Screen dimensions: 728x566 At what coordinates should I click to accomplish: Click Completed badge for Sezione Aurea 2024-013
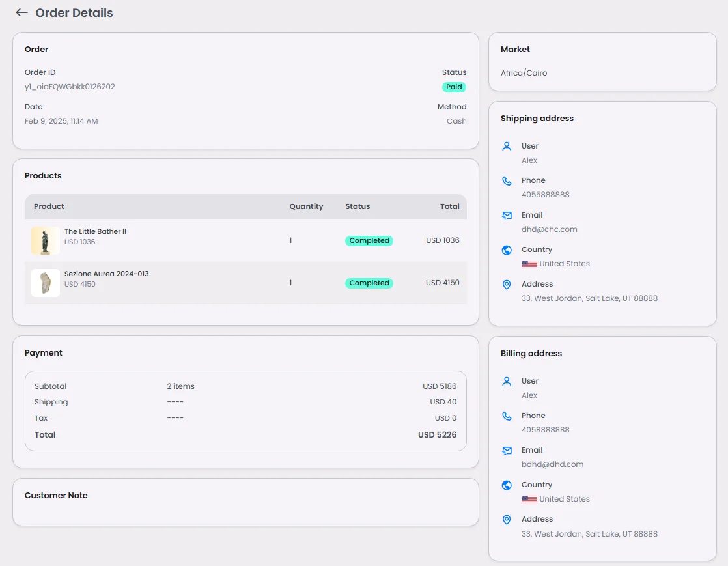[369, 283]
